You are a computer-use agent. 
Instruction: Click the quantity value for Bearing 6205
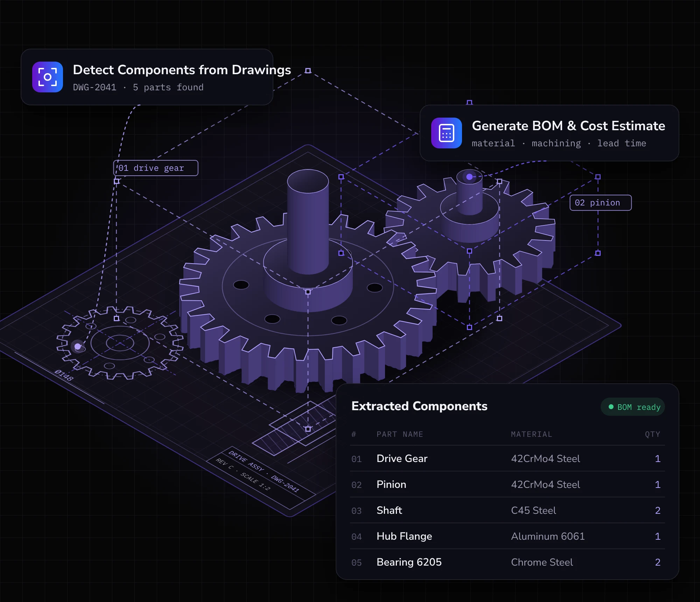[658, 562]
